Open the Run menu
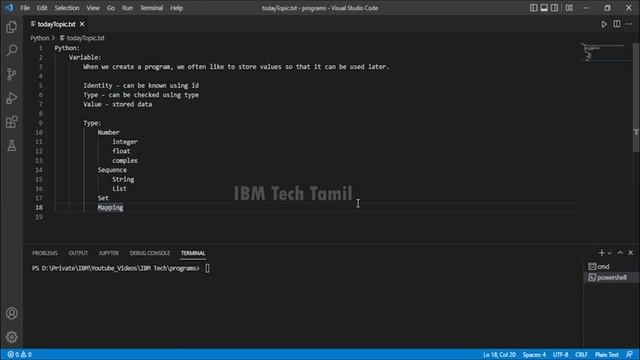This screenshot has height=360, width=640. (x=127, y=8)
